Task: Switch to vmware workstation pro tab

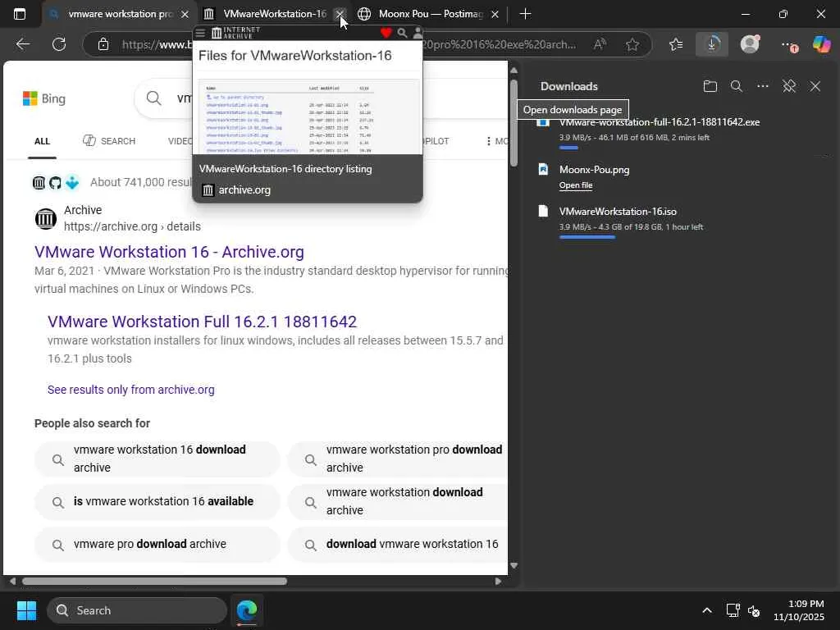Action: (119, 14)
